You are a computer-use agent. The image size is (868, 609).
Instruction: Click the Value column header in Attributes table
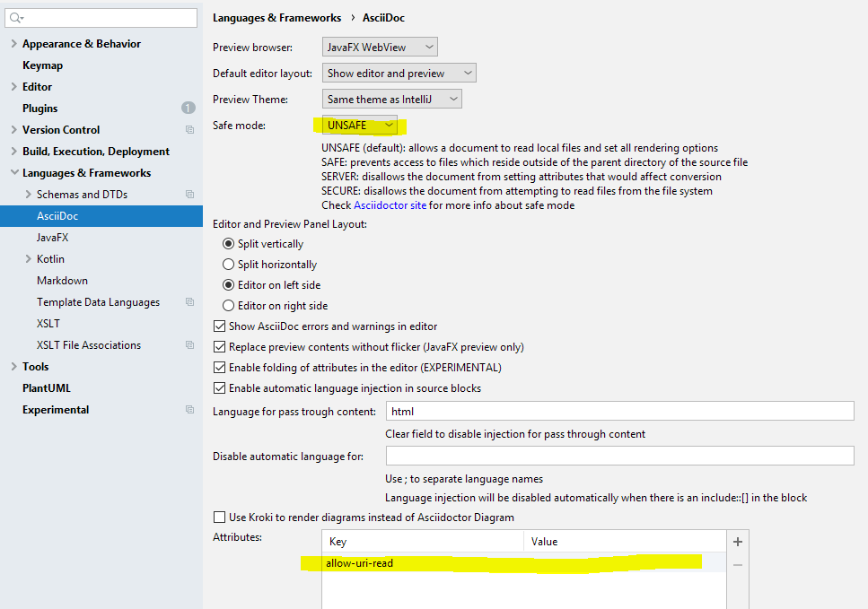pos(625,542)
